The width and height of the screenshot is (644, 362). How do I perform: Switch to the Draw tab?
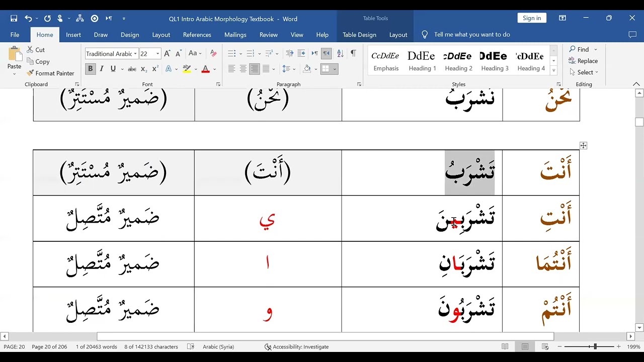101,35
